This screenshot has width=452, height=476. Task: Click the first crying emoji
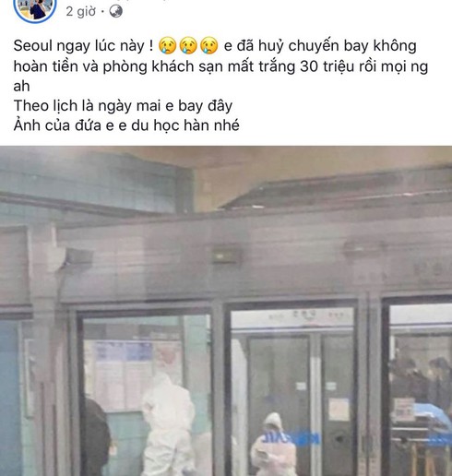click(168, 46)
